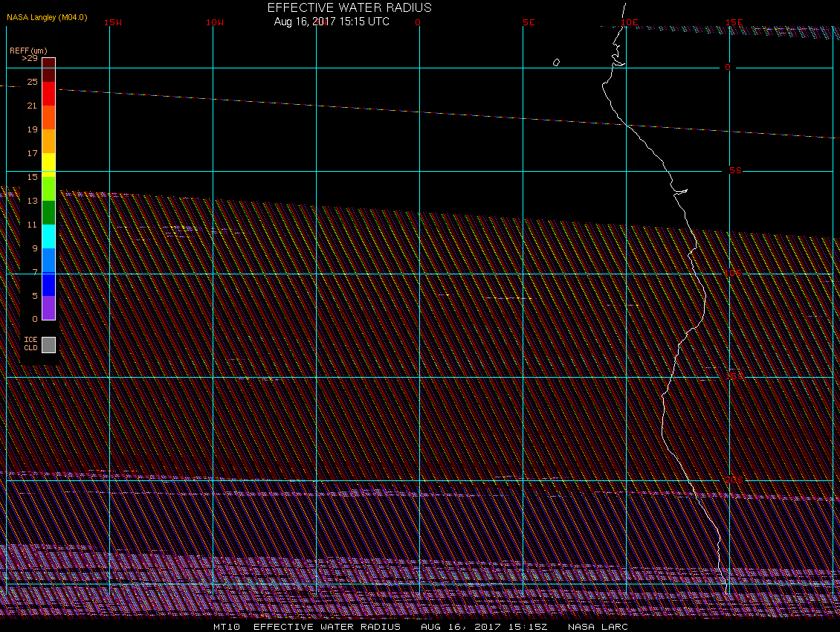Click the light blue legend swatch near 9
Screen dimensions: 840x632
click(49, 260)
